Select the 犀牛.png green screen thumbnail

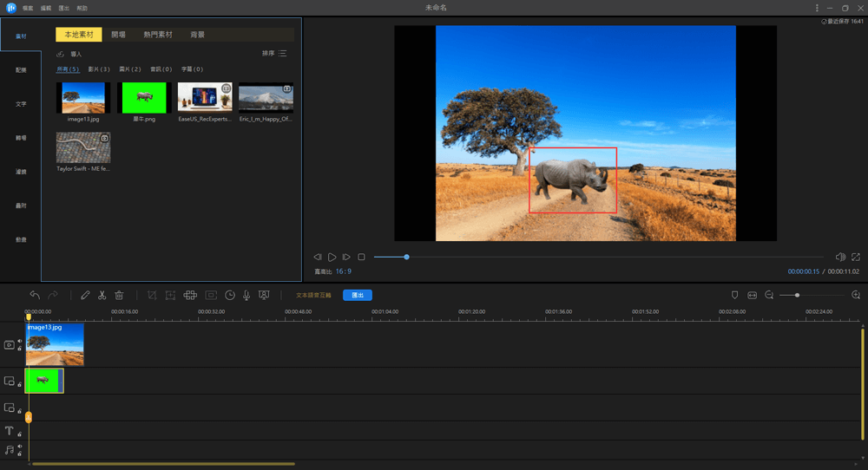click(142, 98)
